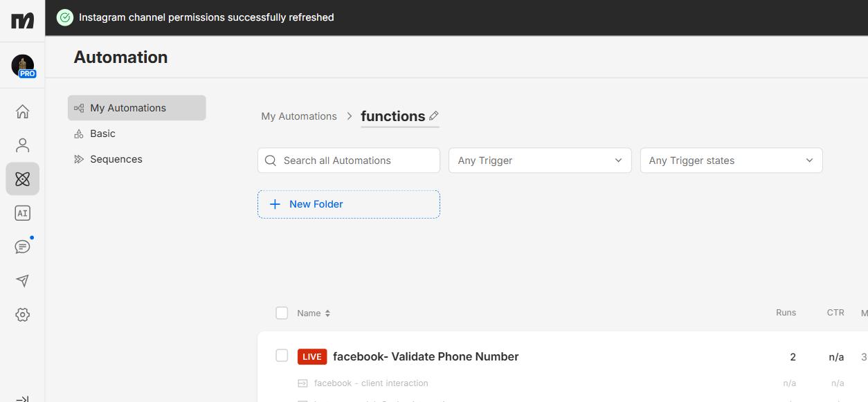Viewport: 868px width, 402px height.
Task: Check the facebook- Validate Phone Number checkbox
Action: 282,356
